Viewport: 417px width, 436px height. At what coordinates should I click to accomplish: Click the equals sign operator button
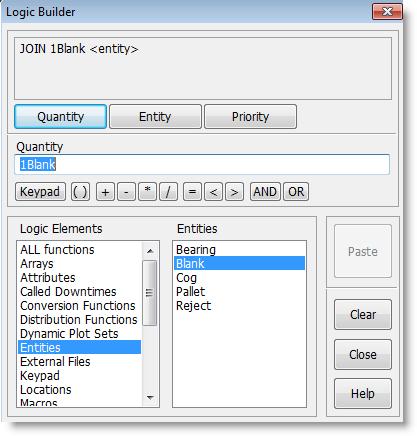click(192, 192)
